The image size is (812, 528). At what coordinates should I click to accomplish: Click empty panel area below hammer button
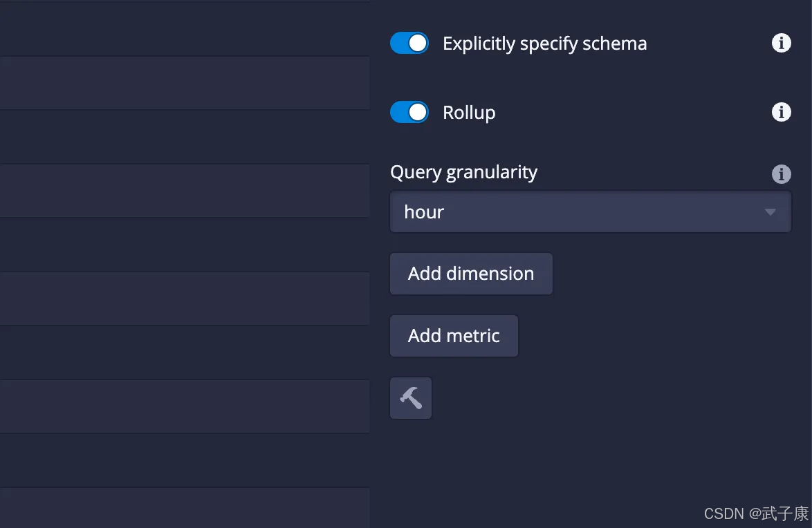point(588,463)
